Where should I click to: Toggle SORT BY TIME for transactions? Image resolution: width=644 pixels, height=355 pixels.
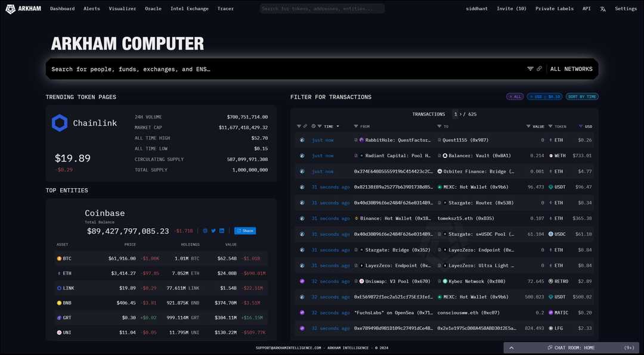[x=582, y=96]
